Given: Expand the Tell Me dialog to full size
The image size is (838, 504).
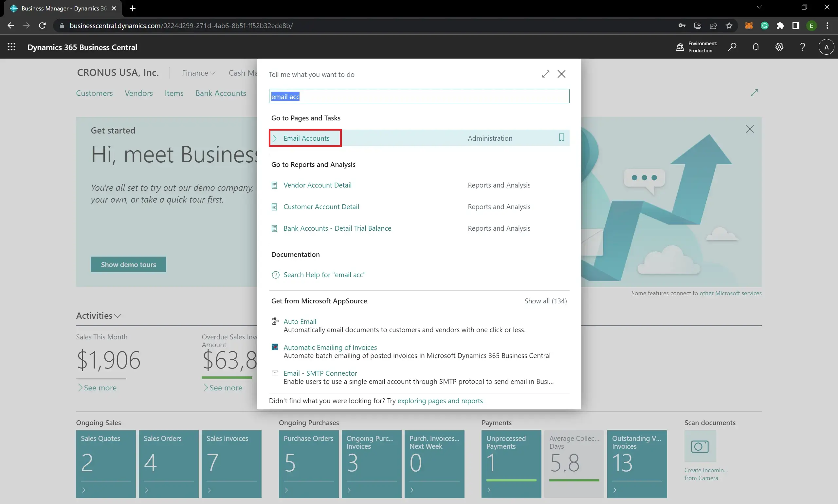Looking at the screenshot, I should (x=546, y=74).
